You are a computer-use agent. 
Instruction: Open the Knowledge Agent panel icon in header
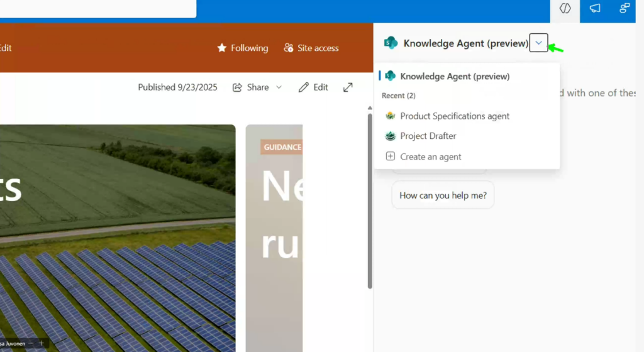(x=565, y=9)
